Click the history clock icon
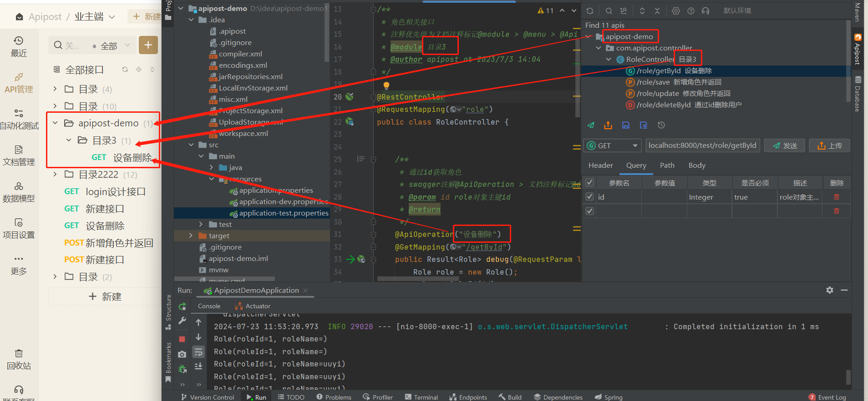Screen dimensions: 868x401 click(661, 125)
